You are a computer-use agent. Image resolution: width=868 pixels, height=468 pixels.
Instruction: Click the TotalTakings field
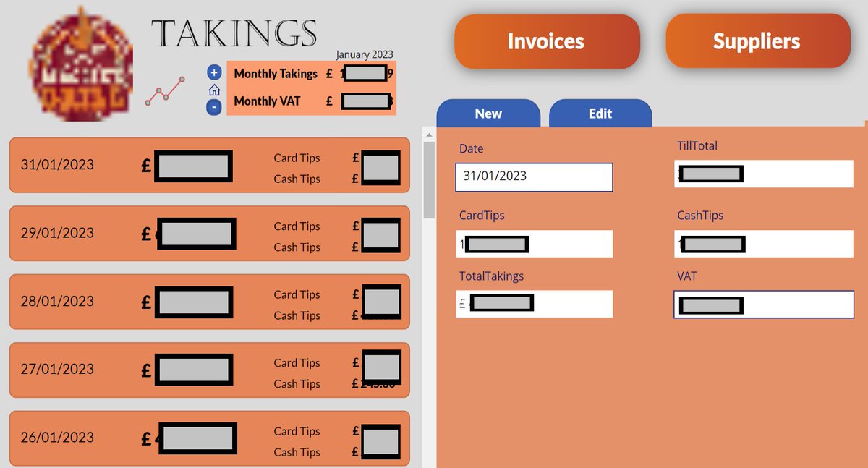point(534,304)
